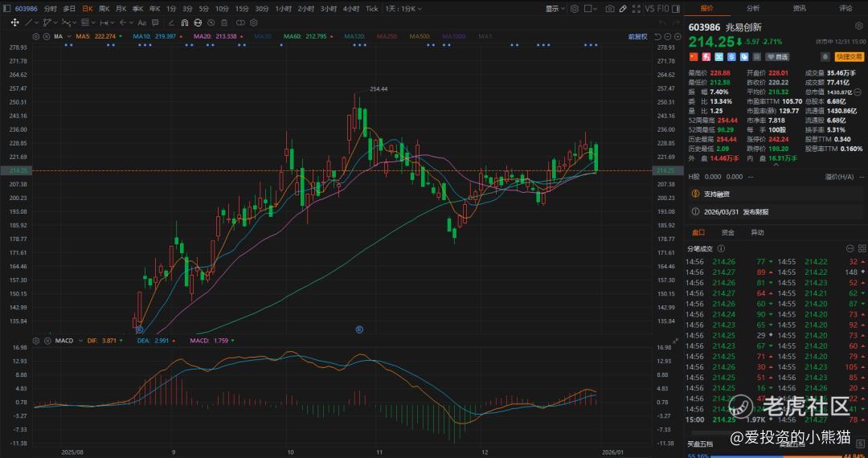Select the trend line drawing tool

[28, 22]
